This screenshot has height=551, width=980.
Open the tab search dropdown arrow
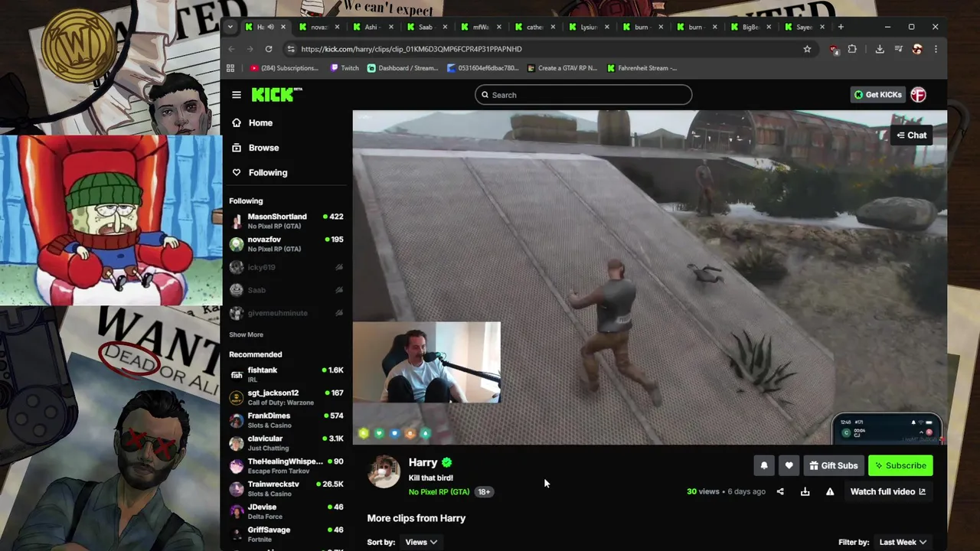click(x=230, y=27)
